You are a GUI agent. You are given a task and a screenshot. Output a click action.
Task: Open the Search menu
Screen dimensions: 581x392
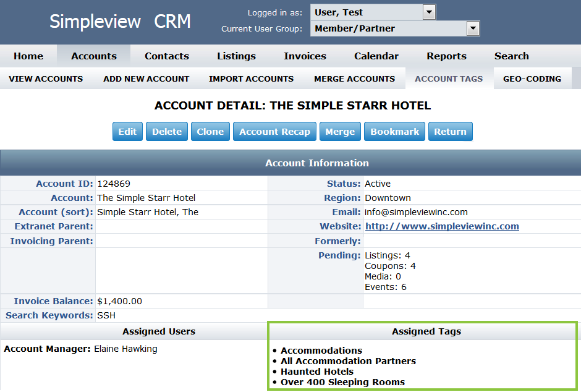pyautogui.click(x=511, y=56)
